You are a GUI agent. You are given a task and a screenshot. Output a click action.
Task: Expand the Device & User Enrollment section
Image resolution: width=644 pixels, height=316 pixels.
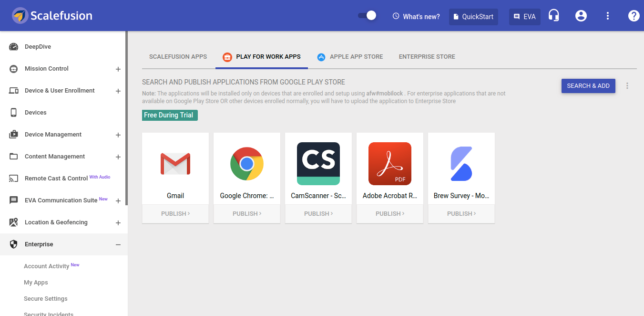tap(118, 91)
